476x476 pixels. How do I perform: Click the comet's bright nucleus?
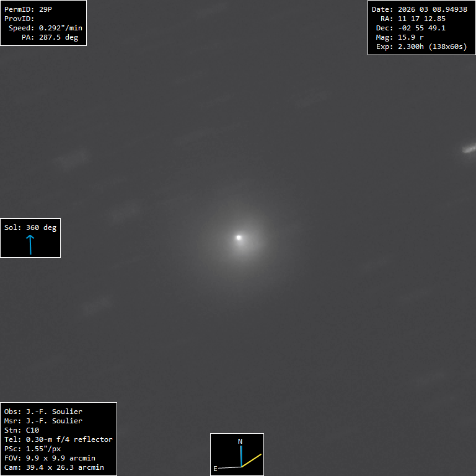239,237
